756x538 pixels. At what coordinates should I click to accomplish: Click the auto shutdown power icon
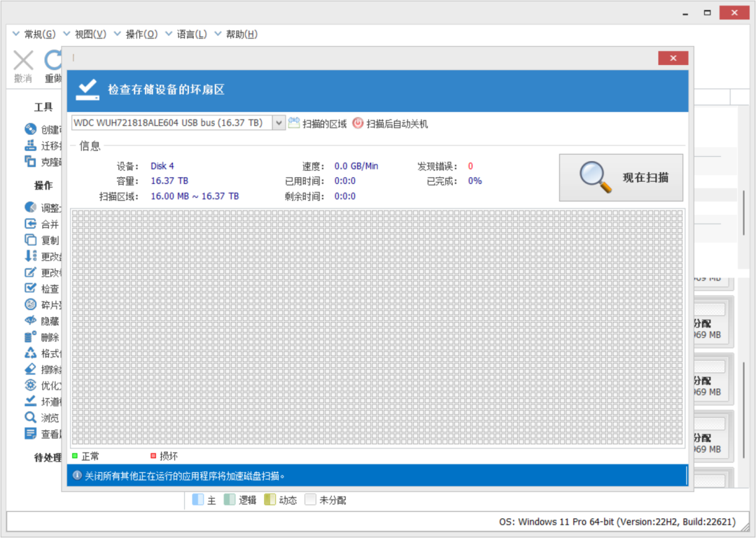click(358, 123)
